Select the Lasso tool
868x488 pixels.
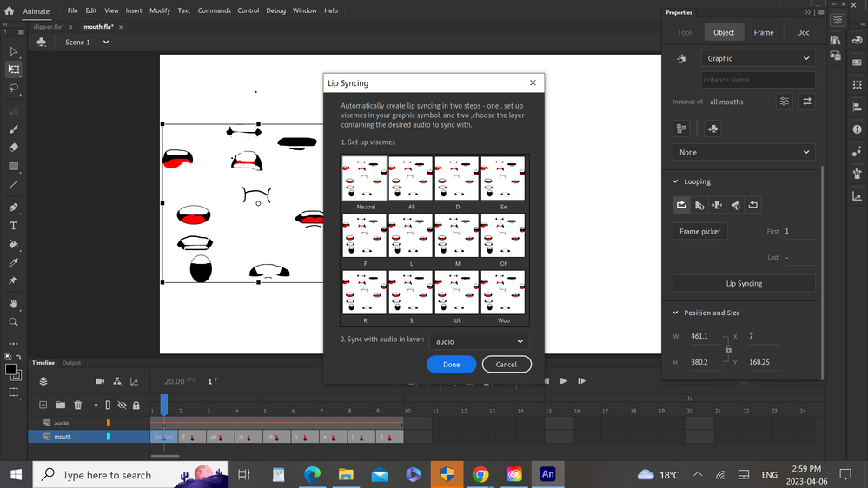tap(13, 88)
